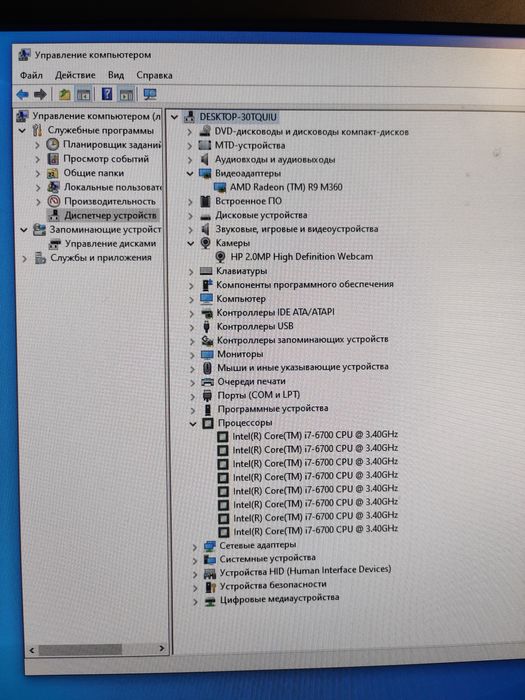The image size is (525, 700).
Task: Select Контроллеры запоминающих устройств
Action: pos(303,340)
